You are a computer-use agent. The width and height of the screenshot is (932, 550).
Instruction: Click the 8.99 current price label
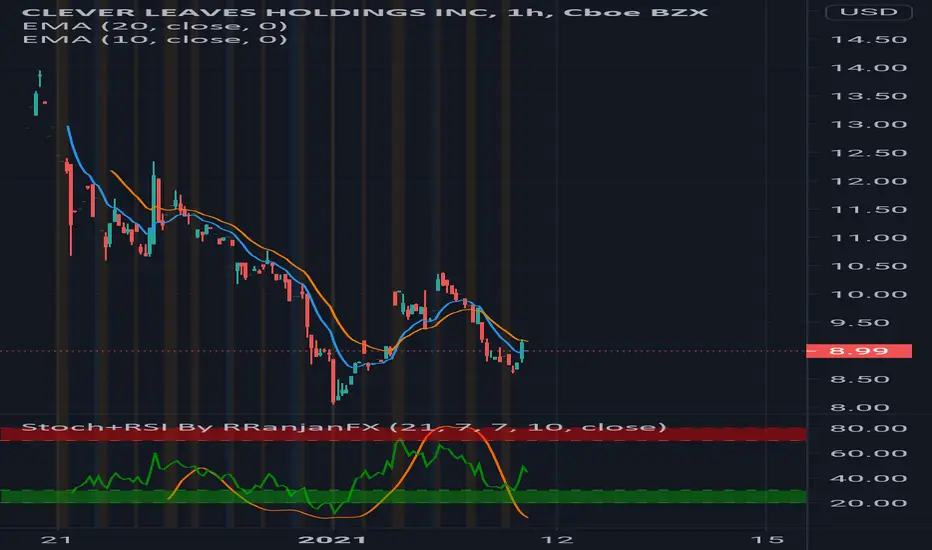(x=858, y=351)
